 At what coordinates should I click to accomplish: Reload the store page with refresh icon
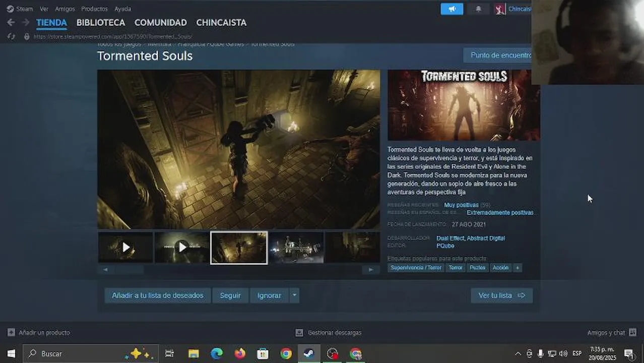tap(12, 36)
